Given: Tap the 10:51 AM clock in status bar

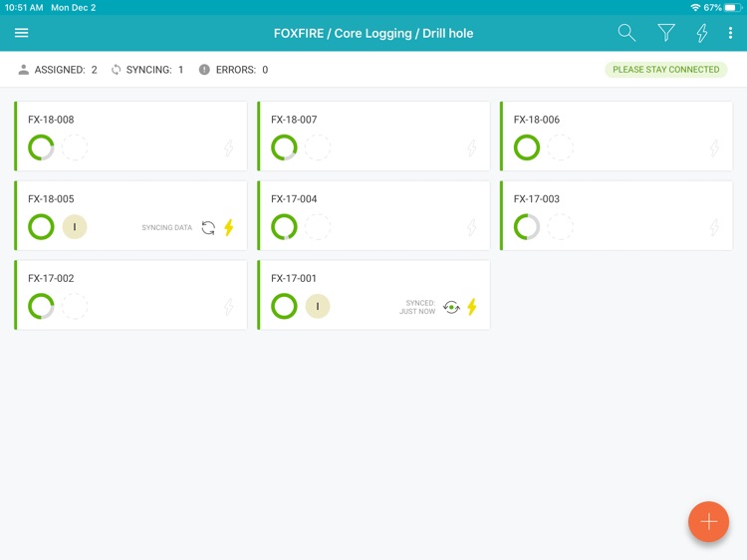Looking at the screenshot, I should (x=24, y=8).
